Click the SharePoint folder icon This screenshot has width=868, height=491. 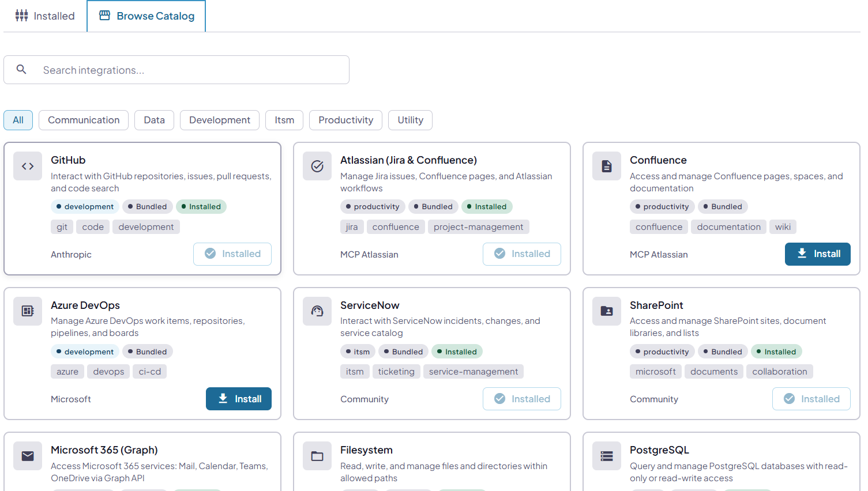click(x=606, y=311)
